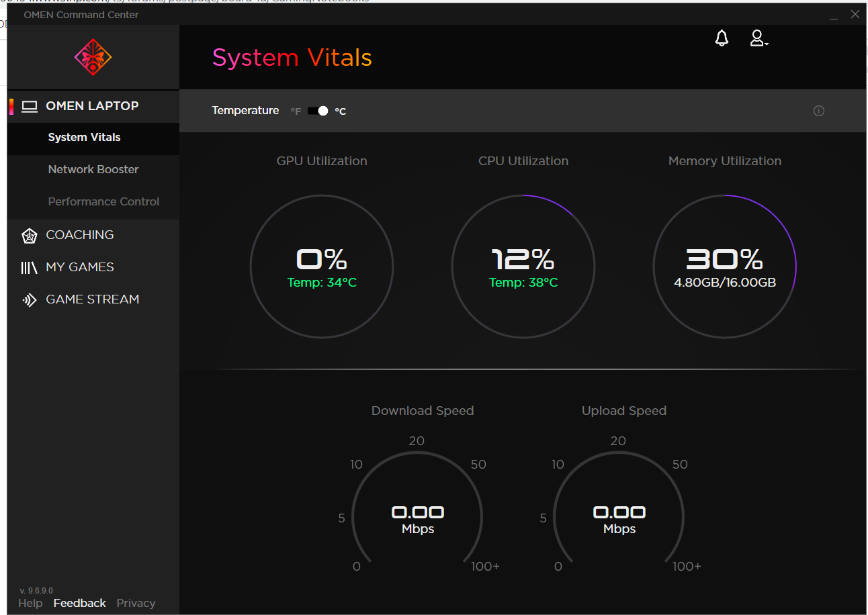Open the OMEN LAPTOP section
868x615 pixels.
click(93, 106)
